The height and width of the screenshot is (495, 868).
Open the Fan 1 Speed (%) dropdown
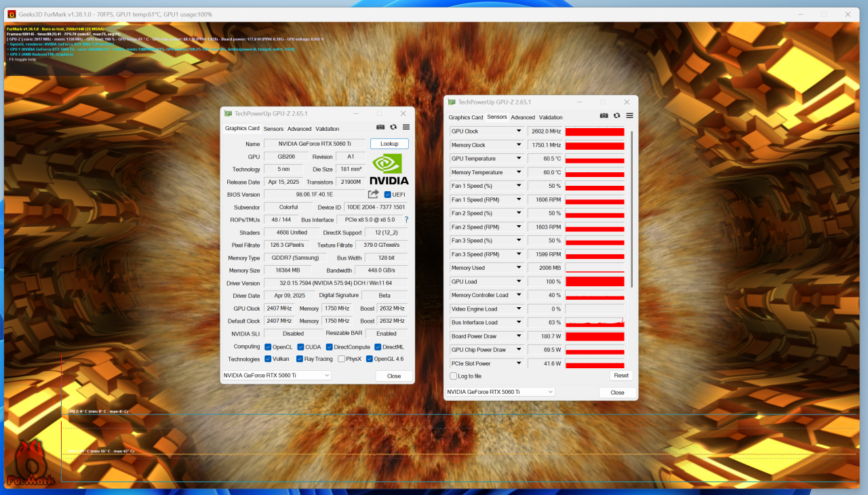coord(519,186)
